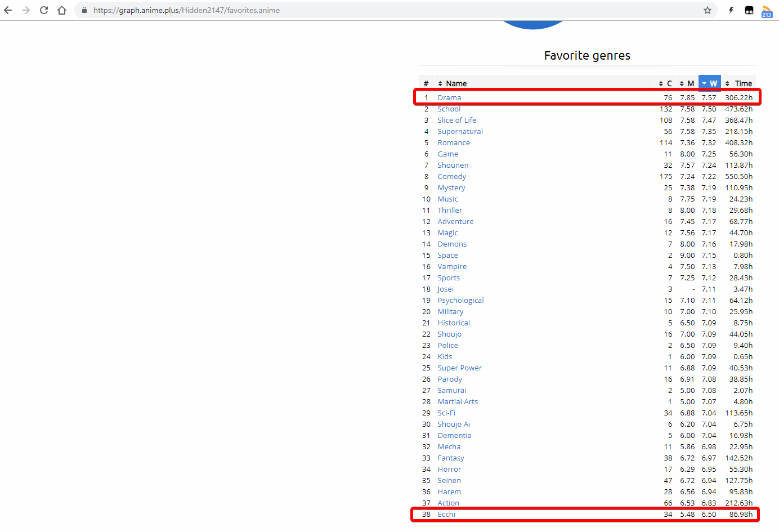Sort genres by C count column
Screen dimensions: 779x532
pos(666,83)
